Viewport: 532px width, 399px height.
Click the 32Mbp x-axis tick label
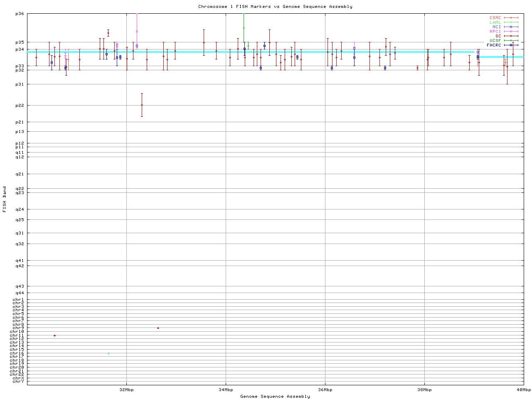click(x=126, y=390)
